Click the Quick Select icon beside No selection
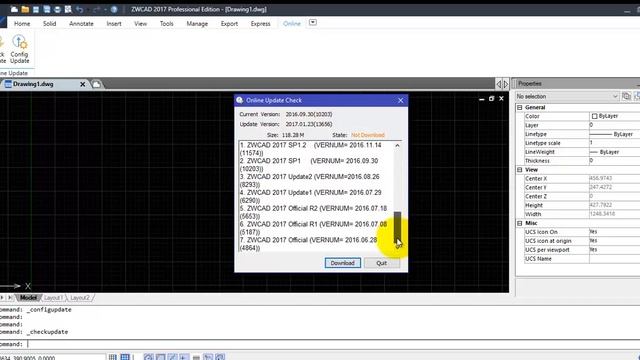The image size is (640, 360). pyautogui.click(x=626, y=96)
